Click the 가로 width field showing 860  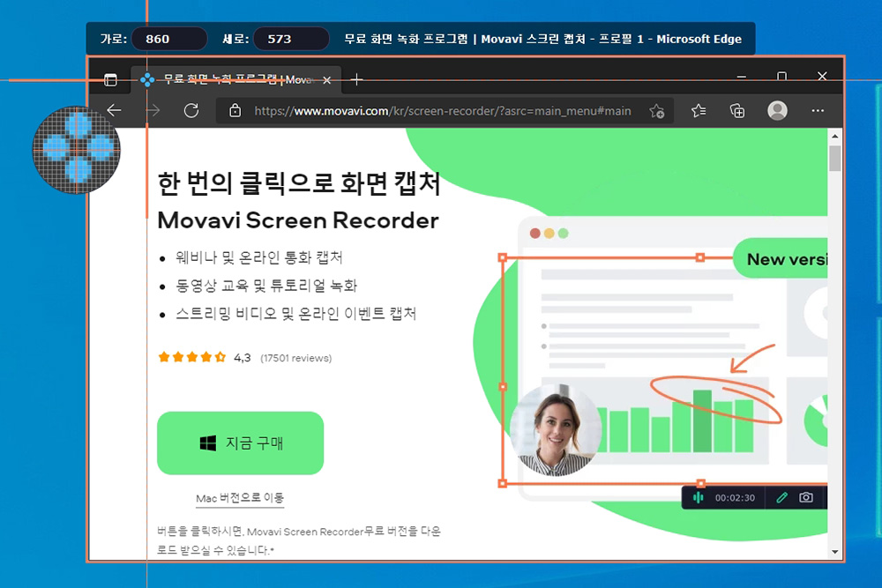(168, 39)
